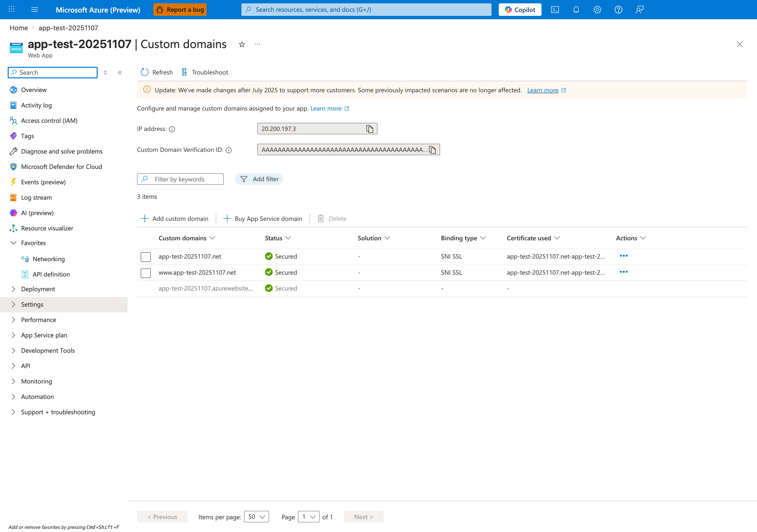Viewport: 757px width, 532px height.
Task: Open Items per page dropdown showing 50
Action: pos(256,517)
